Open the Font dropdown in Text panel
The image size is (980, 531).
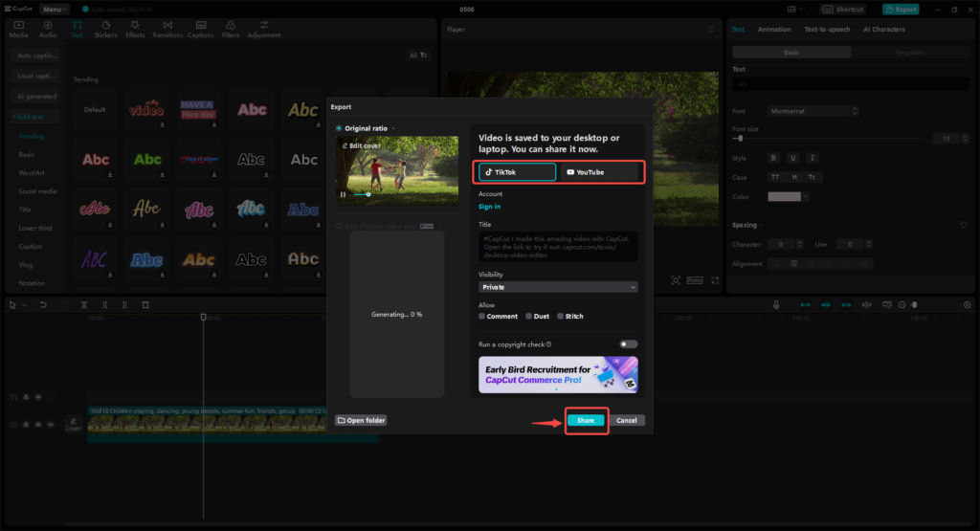(800, 111)
